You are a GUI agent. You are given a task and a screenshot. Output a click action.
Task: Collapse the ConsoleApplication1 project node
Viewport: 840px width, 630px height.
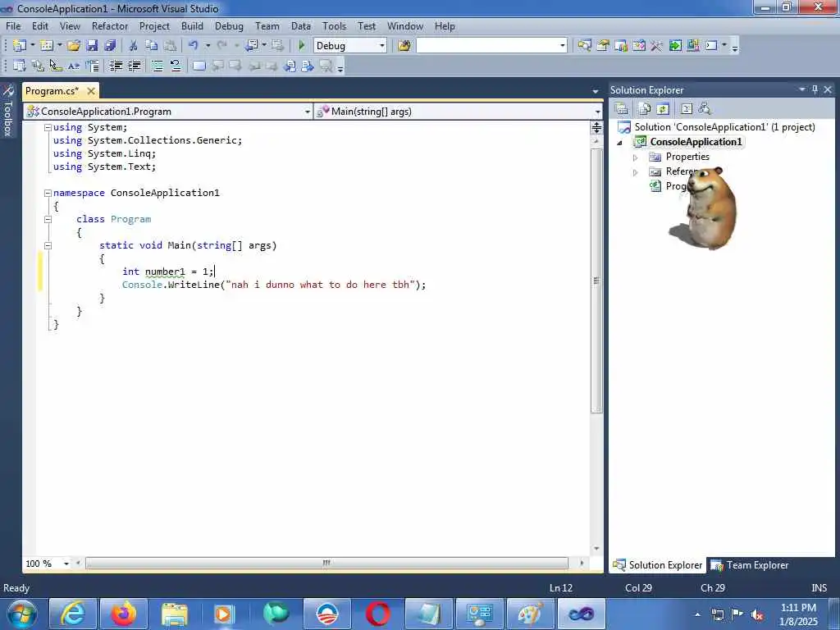coord(620,143)
